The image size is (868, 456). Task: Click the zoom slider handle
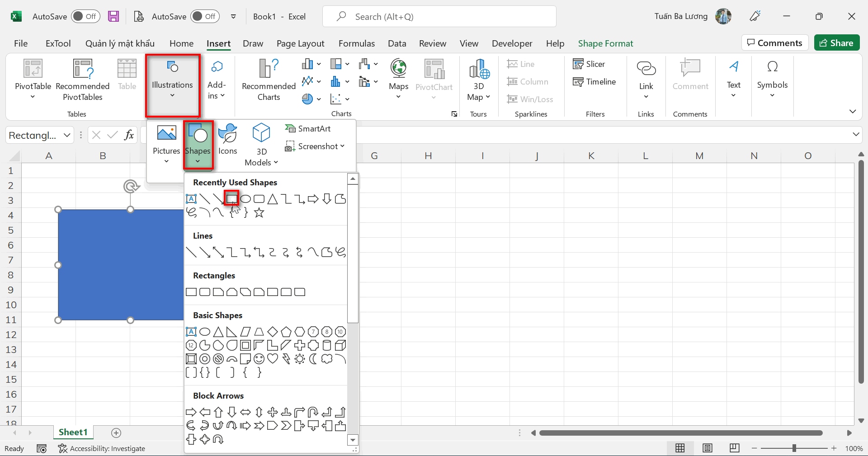[x=794, y=448]
